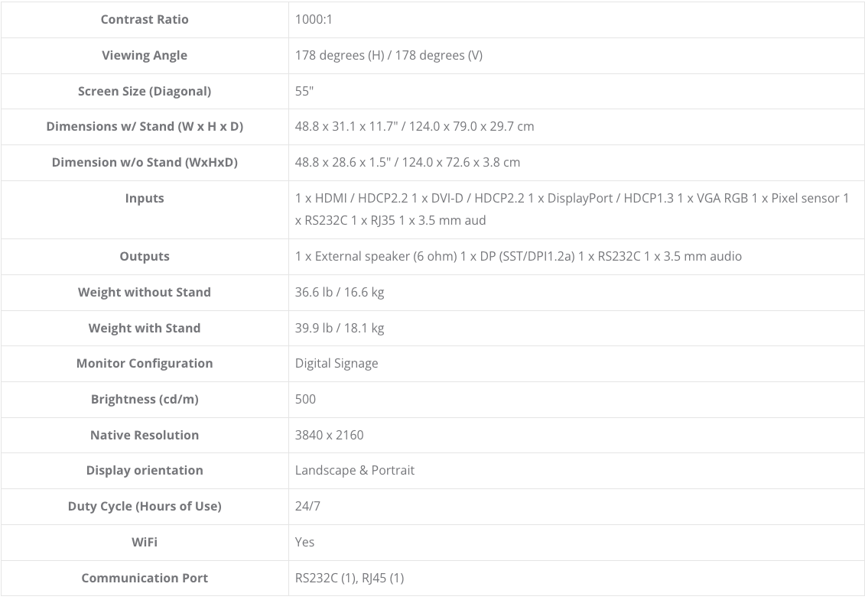Viewport: 865px width, 616px height.
Task: Click the 36.6 lb / 16.6 kg weight value
Action: (340, 292)
